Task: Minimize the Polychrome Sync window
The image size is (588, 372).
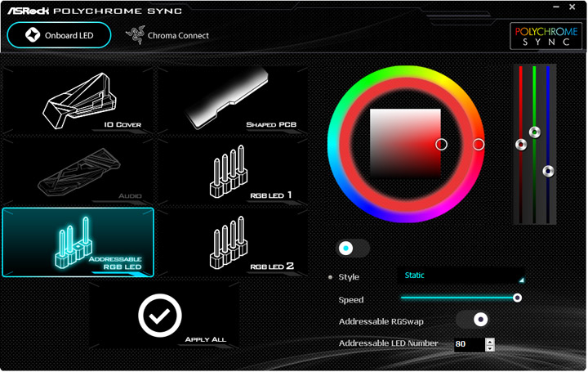Action: 556,7
